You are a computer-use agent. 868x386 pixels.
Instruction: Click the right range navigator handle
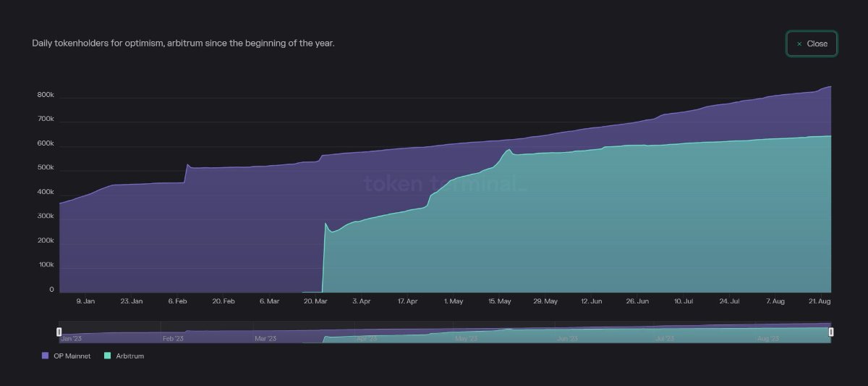(831, 332)
